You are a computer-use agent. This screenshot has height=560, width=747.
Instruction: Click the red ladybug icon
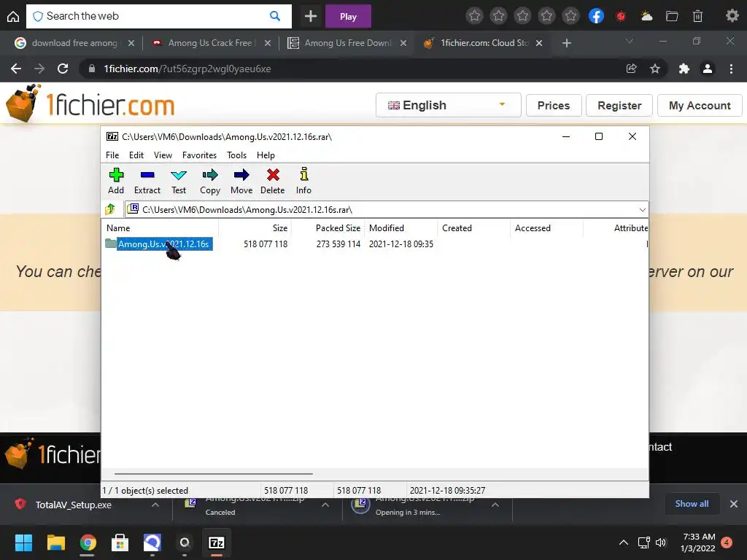click(620, 16)
